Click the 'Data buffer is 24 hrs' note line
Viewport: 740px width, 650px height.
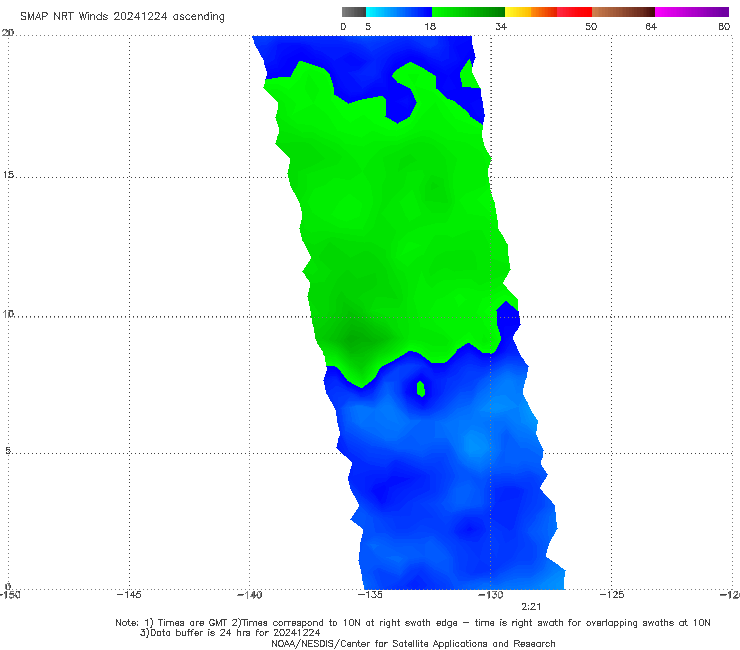click(230, 633)
